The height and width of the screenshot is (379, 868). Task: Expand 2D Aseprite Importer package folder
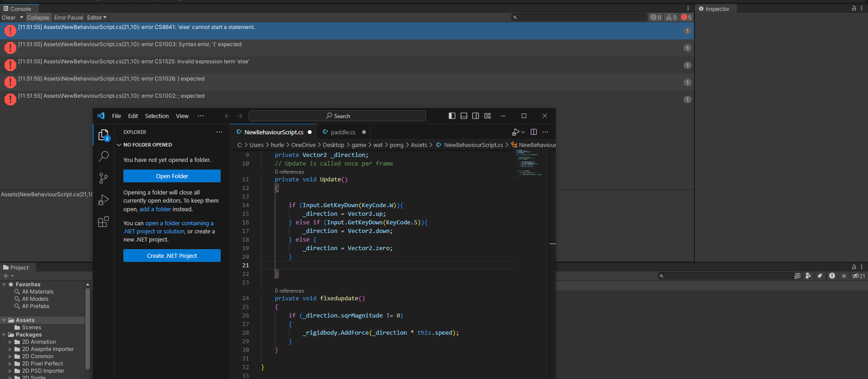pyautogui.click(x=10, y=349)
